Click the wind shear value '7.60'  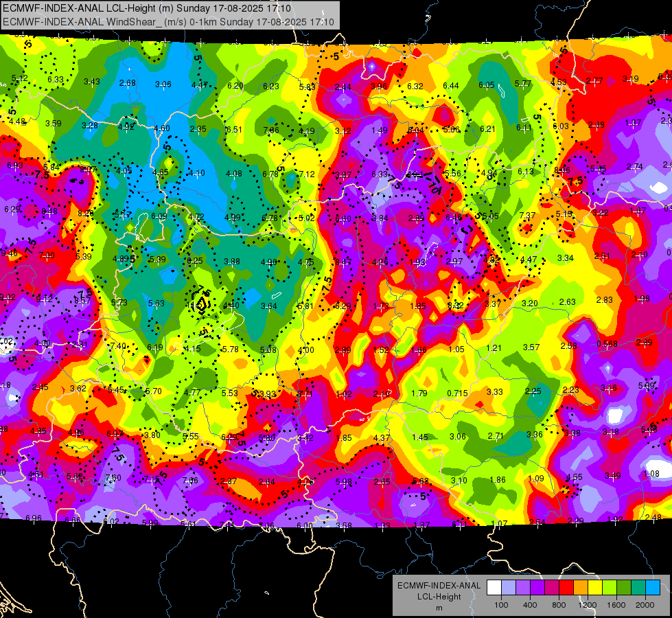pos(113,478)
